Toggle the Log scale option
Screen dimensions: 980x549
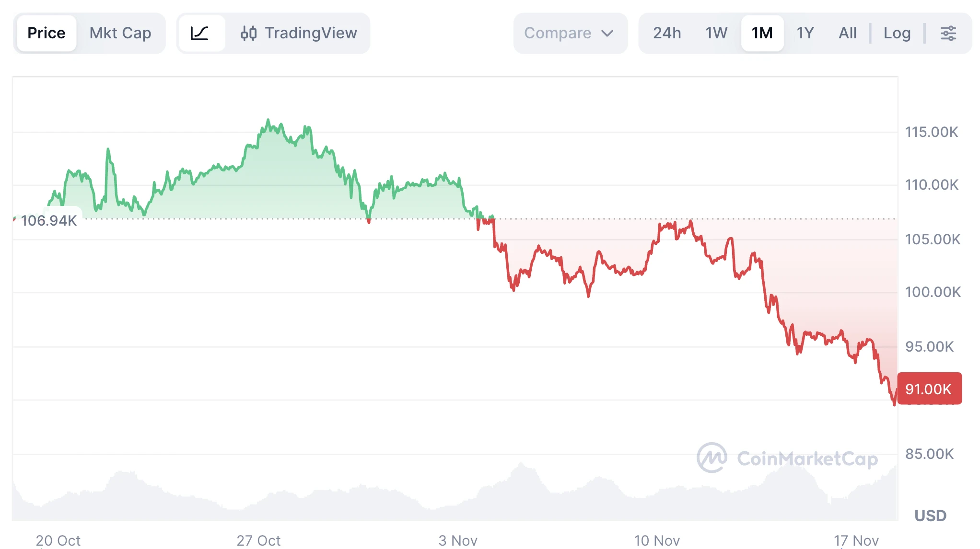coord(897,33)
